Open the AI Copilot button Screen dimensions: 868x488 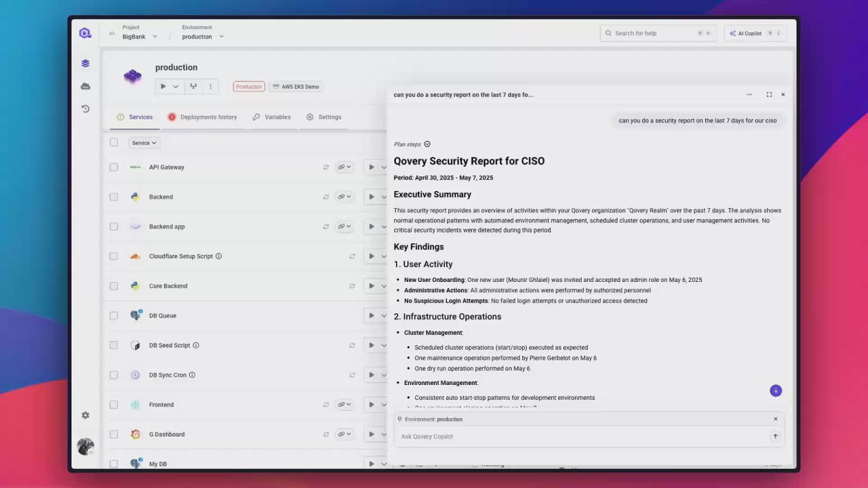pyautogui.click(x=755, y=33)
